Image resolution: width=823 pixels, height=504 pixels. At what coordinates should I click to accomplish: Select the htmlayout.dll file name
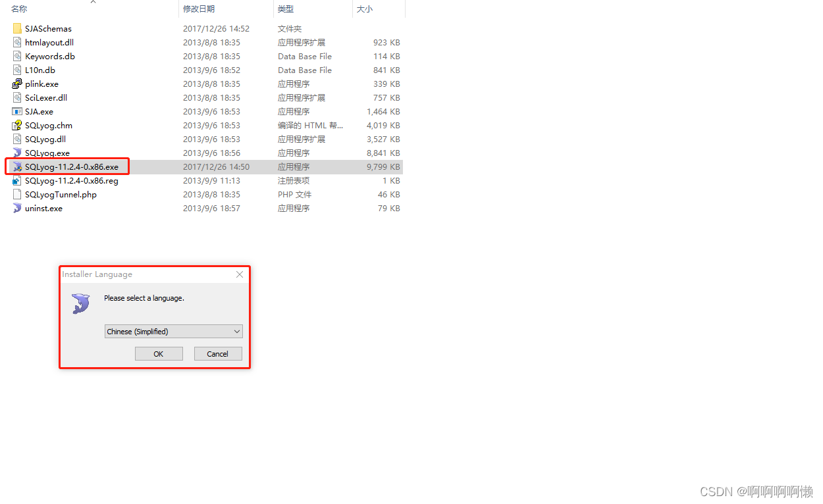point(49,42)
